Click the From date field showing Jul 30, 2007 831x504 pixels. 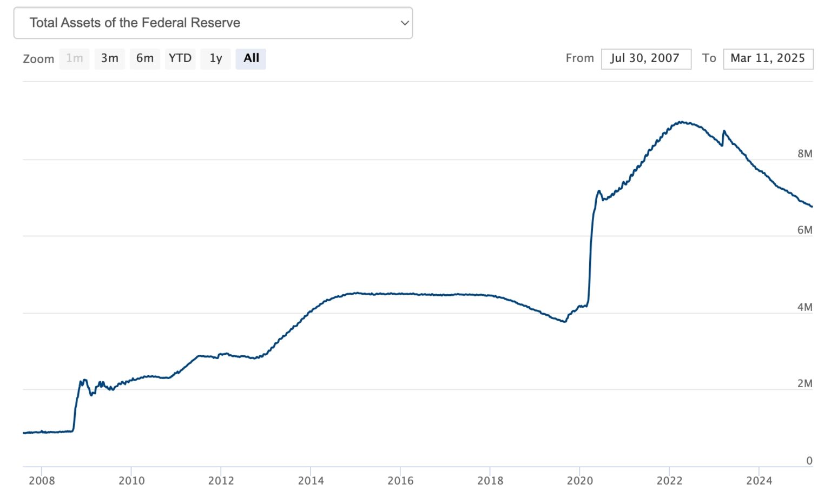645,58
